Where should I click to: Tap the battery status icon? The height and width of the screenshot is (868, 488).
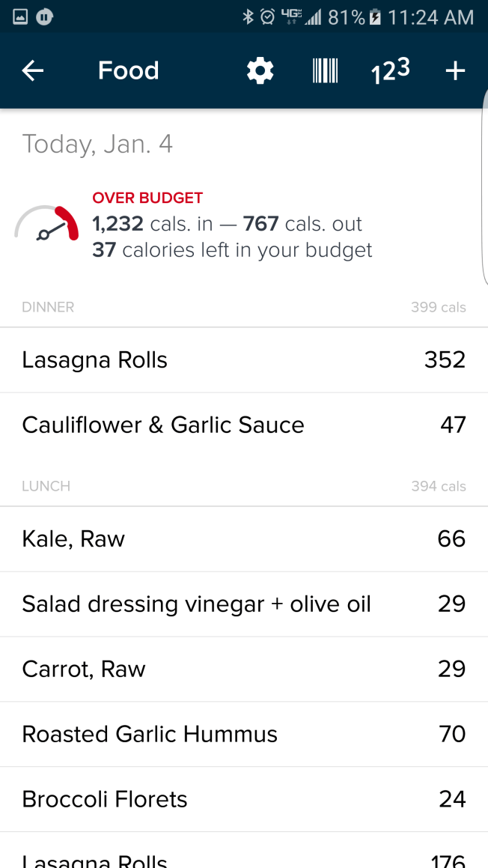tap(376, 16)
